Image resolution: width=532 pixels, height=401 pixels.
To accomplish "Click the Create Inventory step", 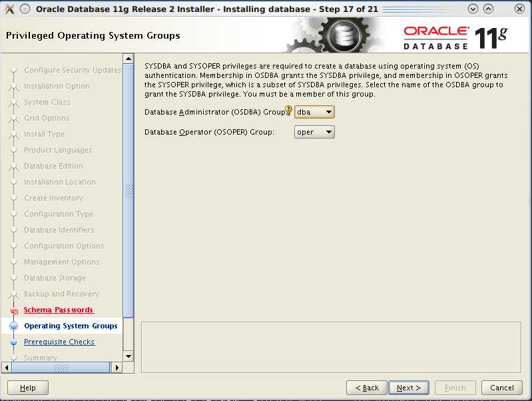I will click(x=53, y=198).
